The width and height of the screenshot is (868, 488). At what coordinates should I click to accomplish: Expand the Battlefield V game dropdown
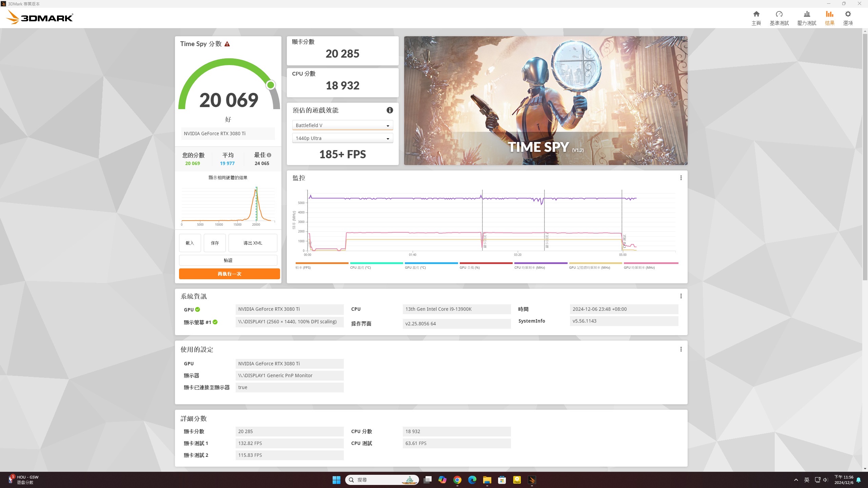pyautogui.click(x=342, y=125)
